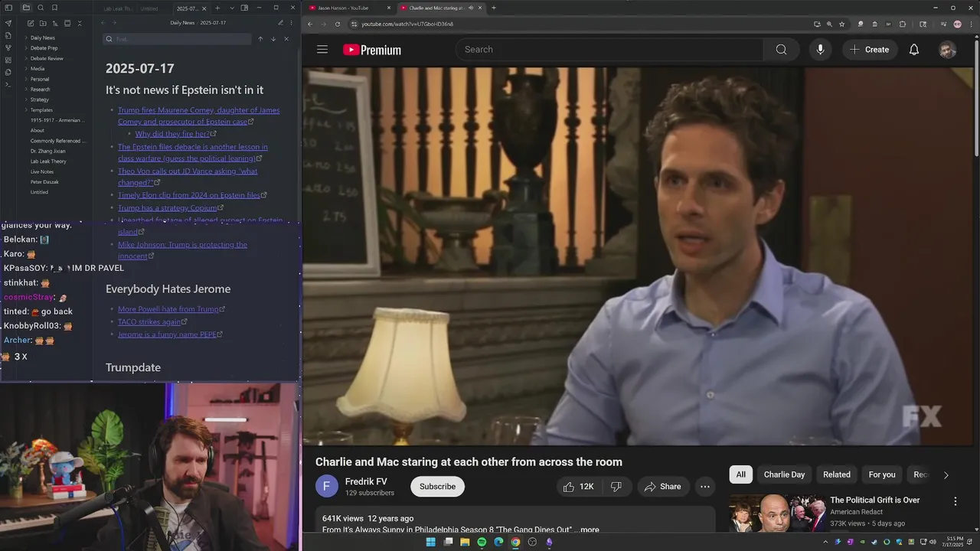
Task: Click the paper plane ribbon icon in Obsidian
Action: (8, 23)
